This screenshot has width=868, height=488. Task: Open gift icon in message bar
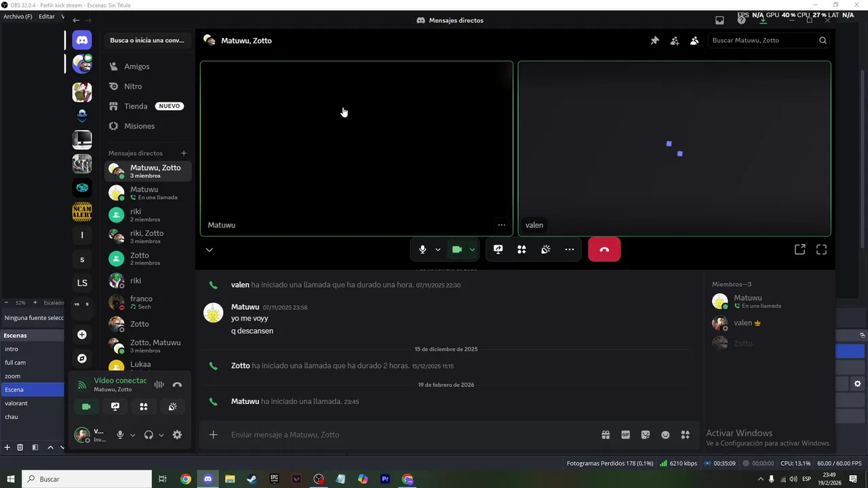(x=606, y=435)
